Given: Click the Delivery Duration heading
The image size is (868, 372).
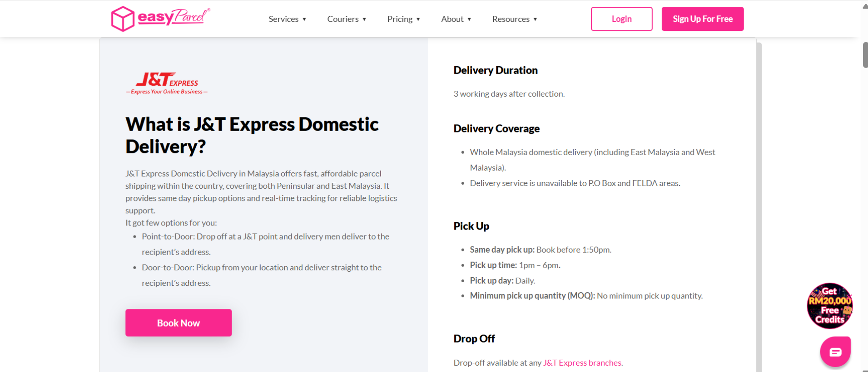Looking at the screenshot, I should tap(496, 70).
